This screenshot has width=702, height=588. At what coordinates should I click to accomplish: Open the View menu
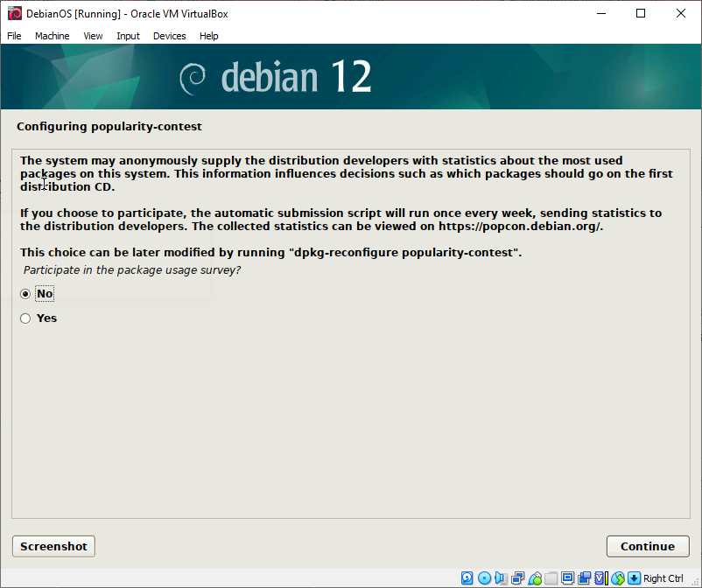93,36
